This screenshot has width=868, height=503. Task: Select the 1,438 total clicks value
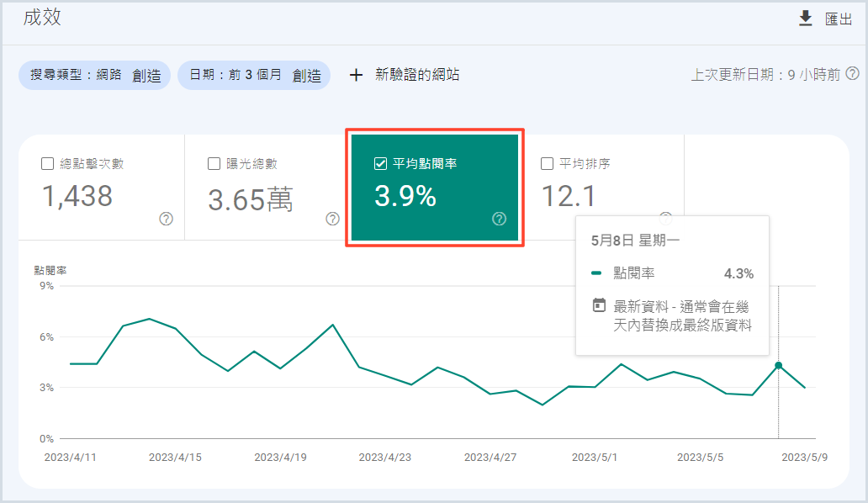(77, 196)
